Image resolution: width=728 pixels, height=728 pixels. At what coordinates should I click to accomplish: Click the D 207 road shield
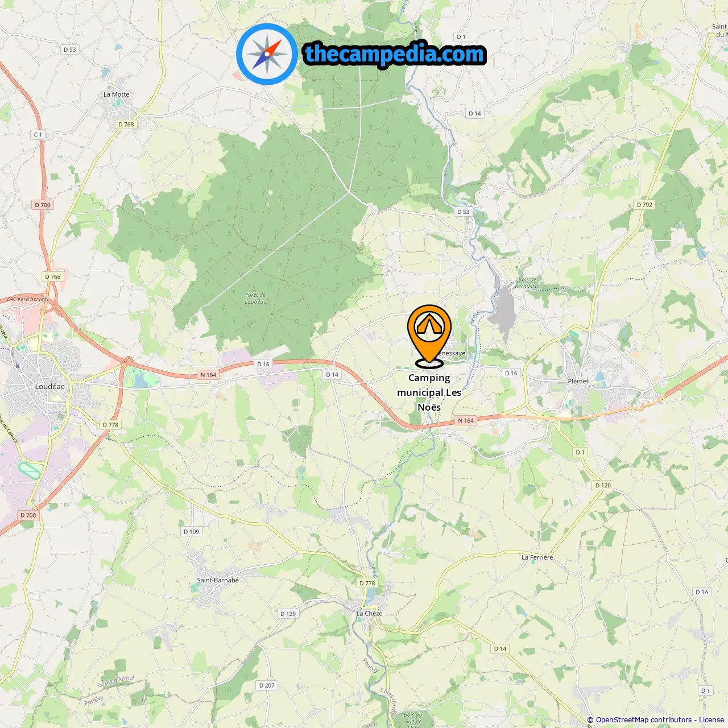267,685
